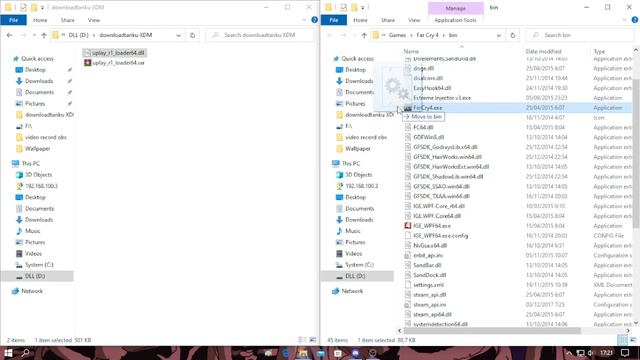Viewport: 640px width, 360px height.
Task: Select IGE_WPF64.exe application
Action: tap(432, 226)
